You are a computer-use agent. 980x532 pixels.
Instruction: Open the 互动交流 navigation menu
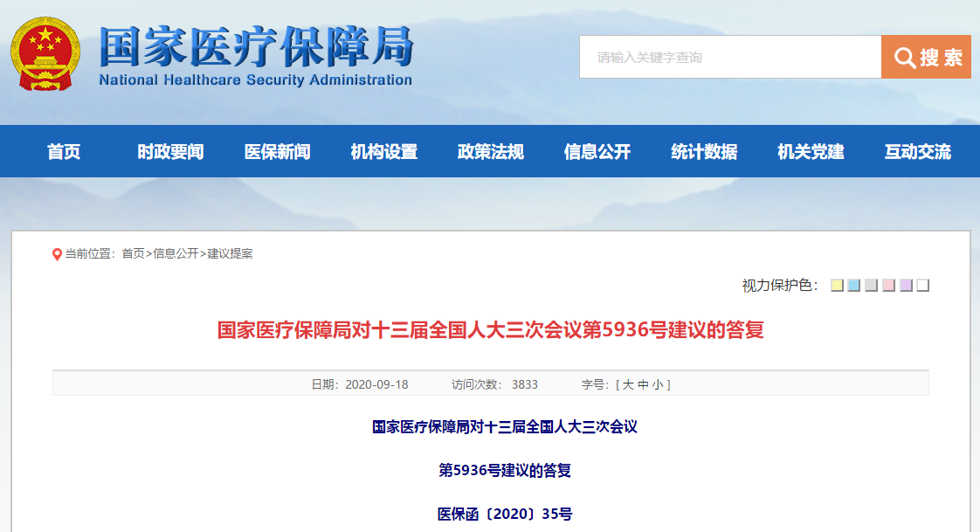tap(917, 151)
